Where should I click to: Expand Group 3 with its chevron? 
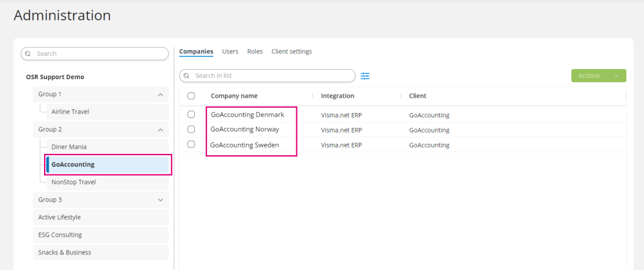tap(160, 200)
